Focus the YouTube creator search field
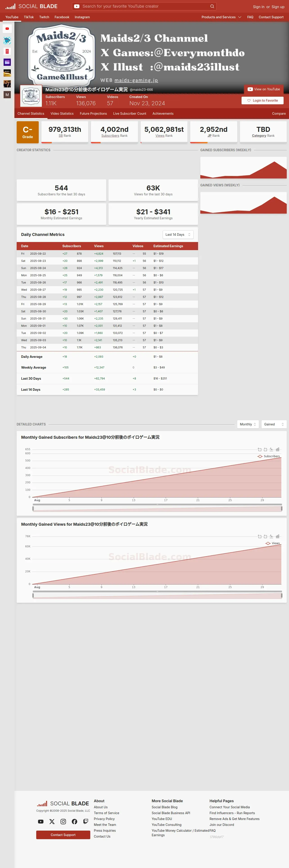This screenshot has height=868, width=289. click(145, 6)
